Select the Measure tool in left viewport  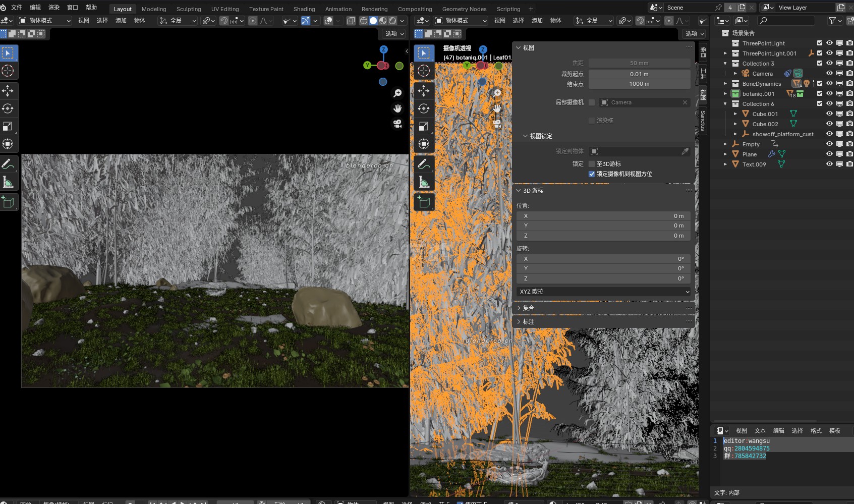[8, 182]
